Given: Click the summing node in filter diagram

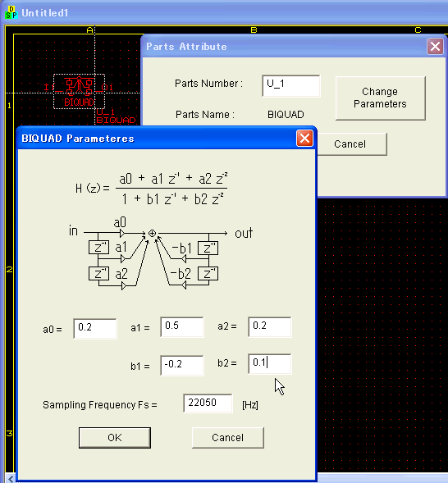Looking at the screenshot, I should tap(152, 234).
